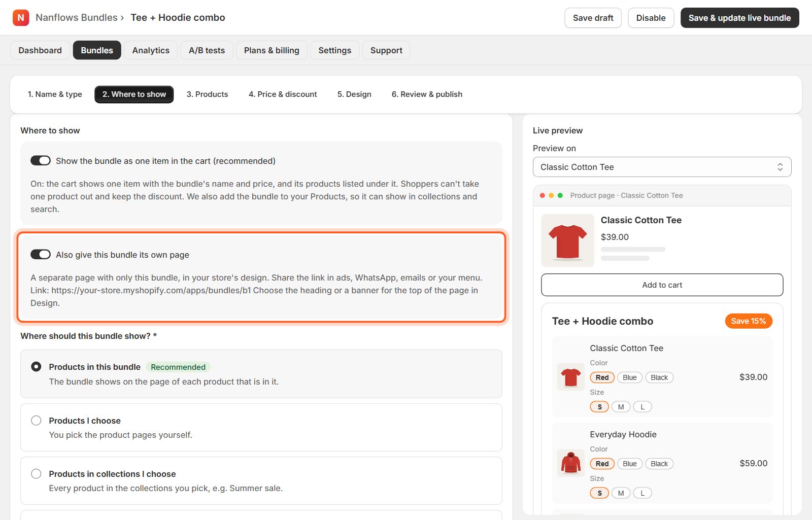812x520 pixels.
Task: Click the Classic Cotton Tee product image
Action: (567, 240)
